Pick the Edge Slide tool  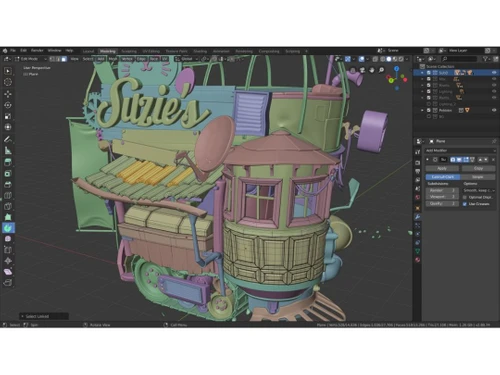pyautogui.click(x=8, y=250)
